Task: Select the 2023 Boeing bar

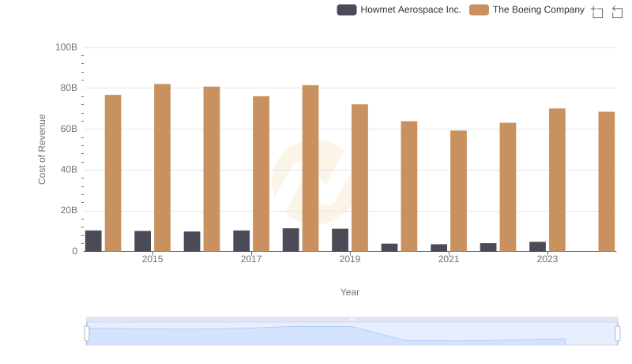Action: 557,180
